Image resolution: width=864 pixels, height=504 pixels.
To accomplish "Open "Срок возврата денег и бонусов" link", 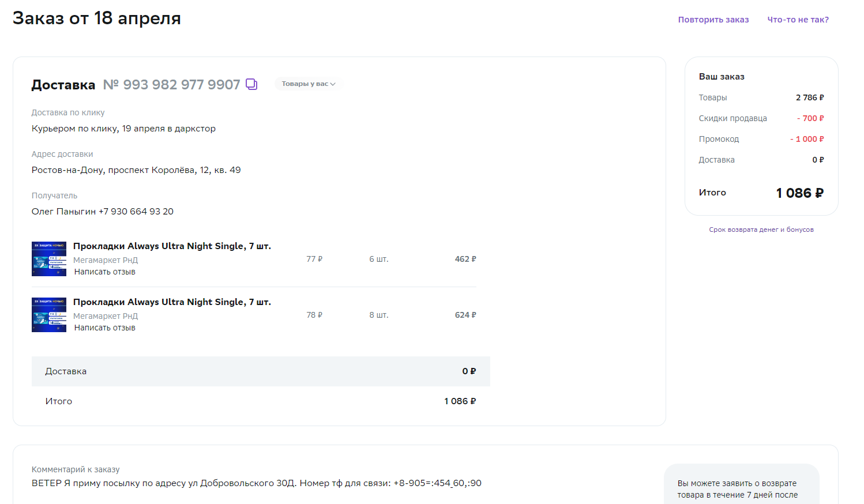I will (761, 230).
